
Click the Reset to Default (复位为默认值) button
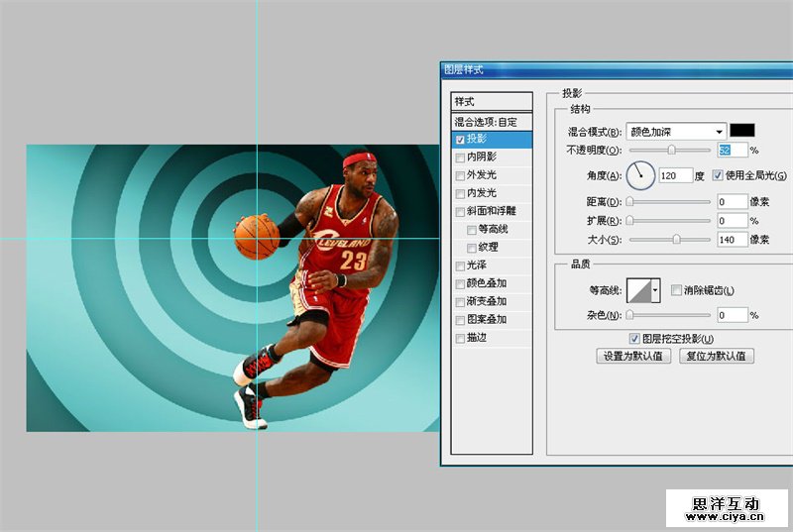pos(717,356)
